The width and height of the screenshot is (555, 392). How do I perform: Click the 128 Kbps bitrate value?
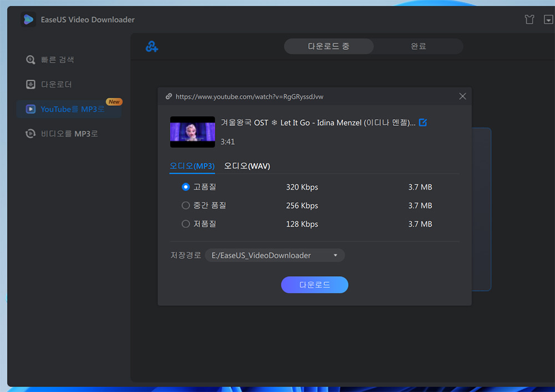click(x=302, y=224)
